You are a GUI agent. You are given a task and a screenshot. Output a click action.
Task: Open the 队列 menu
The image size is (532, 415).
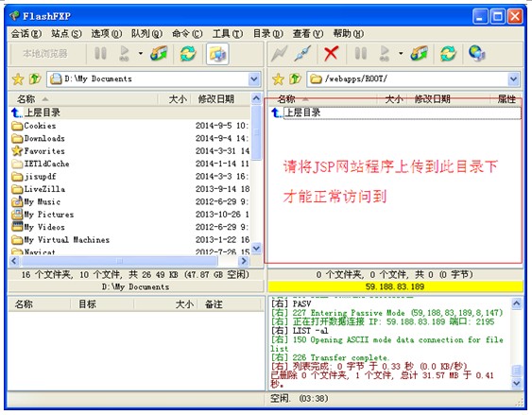tap(146, 34)
